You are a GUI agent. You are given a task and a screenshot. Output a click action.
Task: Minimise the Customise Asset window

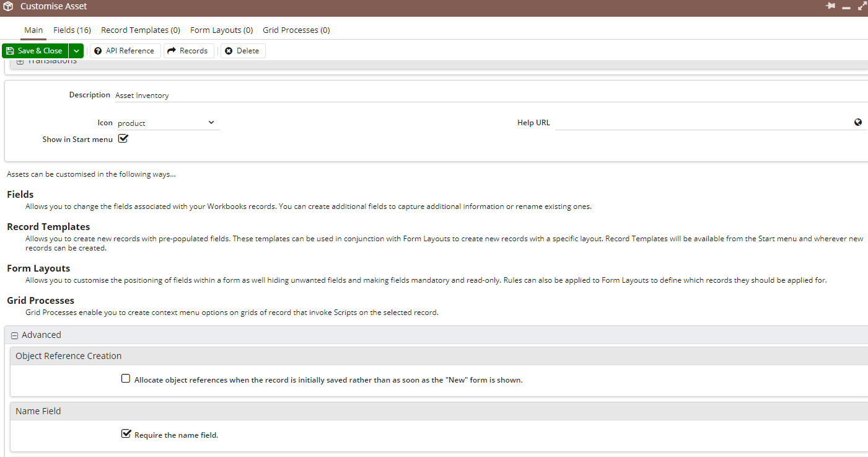pos(846,7)
